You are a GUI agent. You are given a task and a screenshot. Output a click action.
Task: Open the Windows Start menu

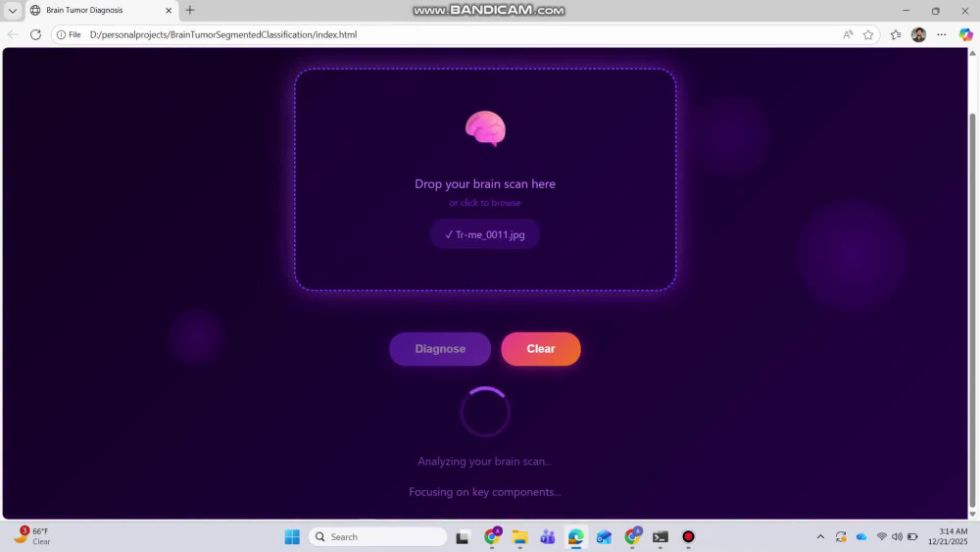click(x=292, y=536)
